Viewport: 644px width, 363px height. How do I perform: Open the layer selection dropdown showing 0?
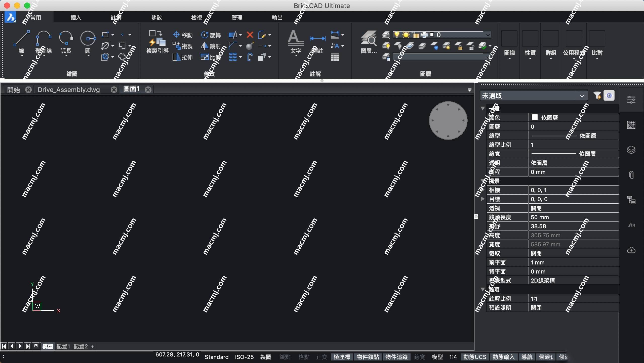click(x=442, y=35)
